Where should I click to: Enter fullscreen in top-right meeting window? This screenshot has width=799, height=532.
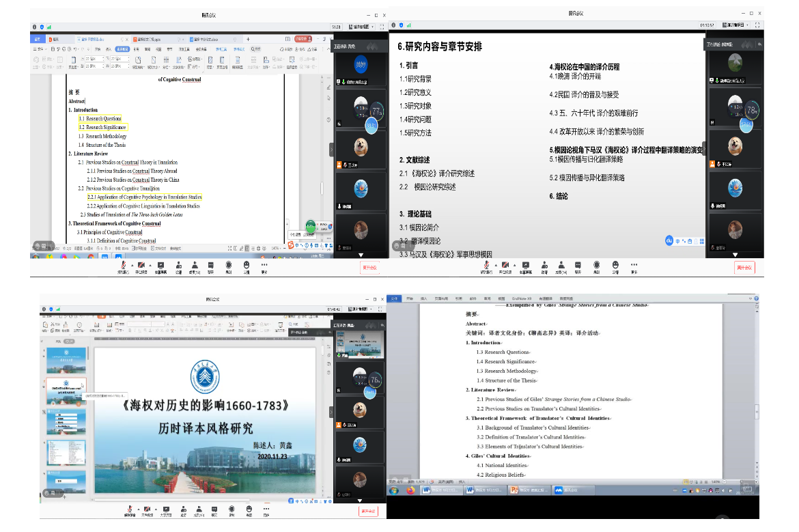(757, 25)
